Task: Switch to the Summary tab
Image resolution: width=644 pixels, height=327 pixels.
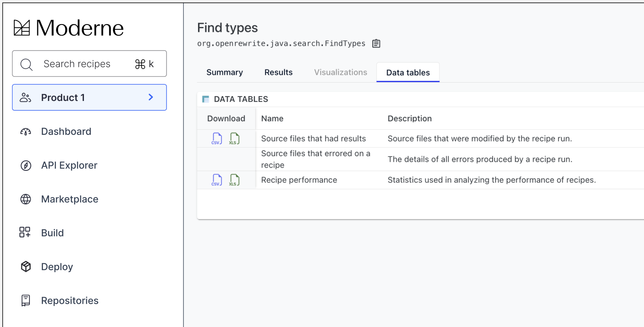Action: tap(225, 72)
